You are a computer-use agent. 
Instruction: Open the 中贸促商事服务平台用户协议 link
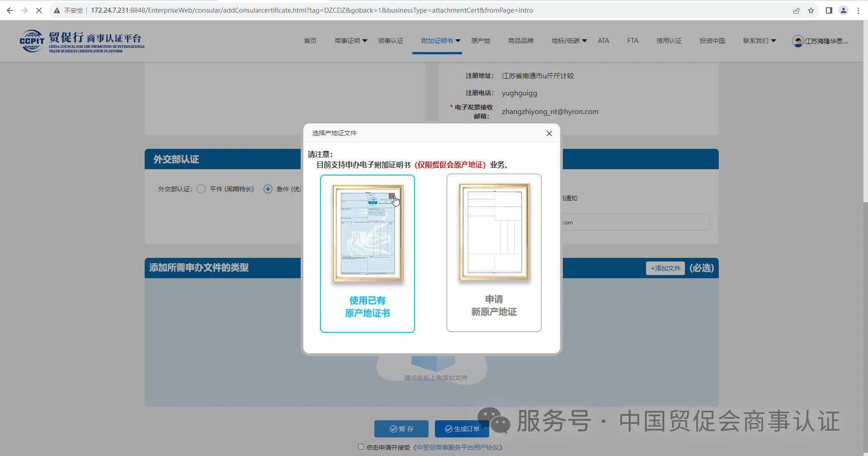tap(458, 447)
